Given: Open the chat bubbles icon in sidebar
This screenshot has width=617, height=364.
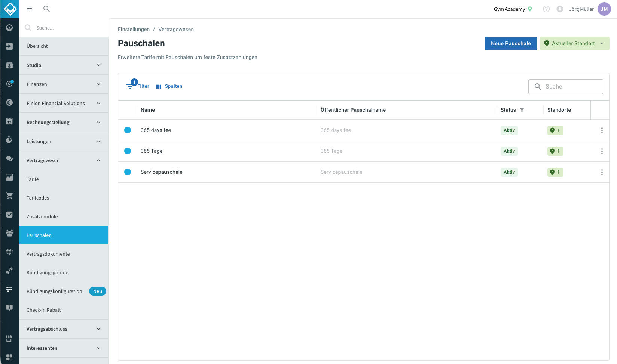Looking at the screenshot, I should click(x=9, y=158).
